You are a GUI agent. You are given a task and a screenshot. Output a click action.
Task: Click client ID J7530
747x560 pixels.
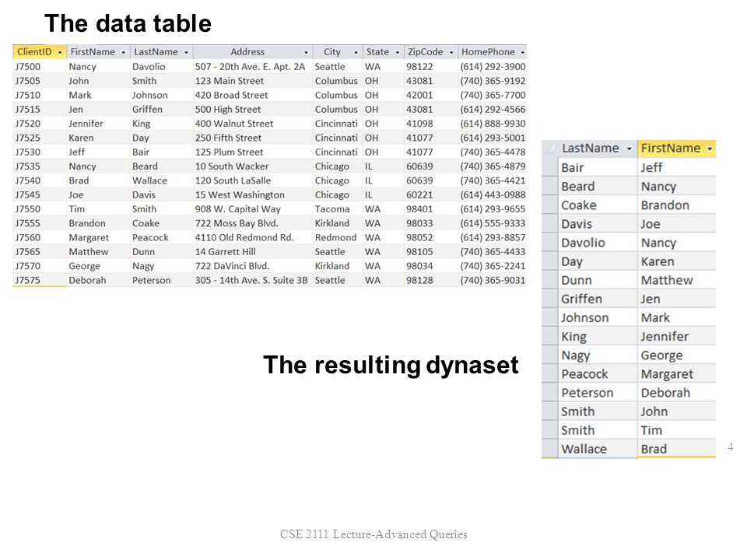[x=28, y=152]
